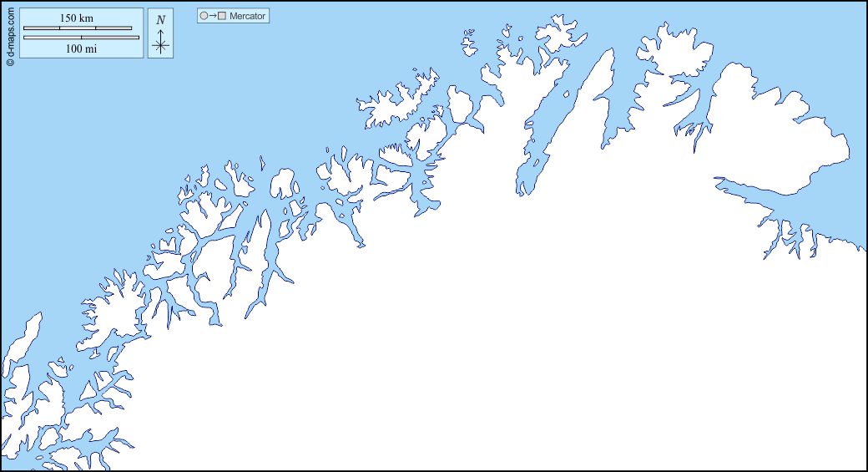Click the letter N in the compass box
Image resolution: width=868 pixels, height=472 pixels.
point(161,20)
